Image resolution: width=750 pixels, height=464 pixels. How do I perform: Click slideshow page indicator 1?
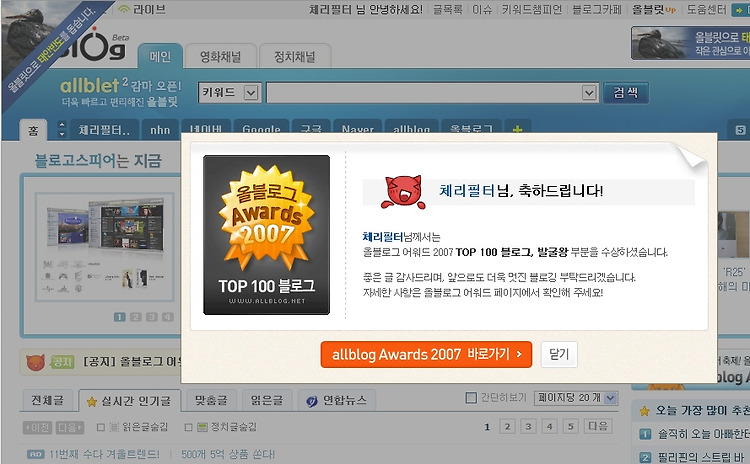coord(120,317)
